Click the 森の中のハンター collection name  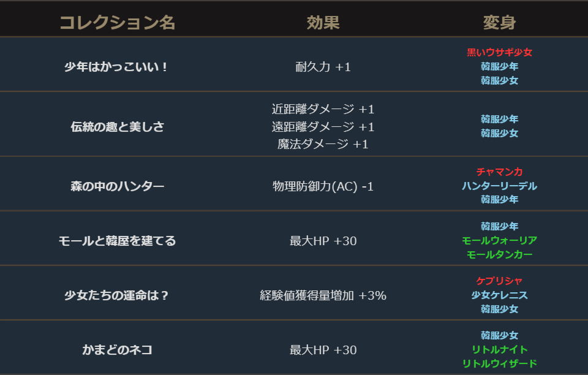click(x=117, y=186)
